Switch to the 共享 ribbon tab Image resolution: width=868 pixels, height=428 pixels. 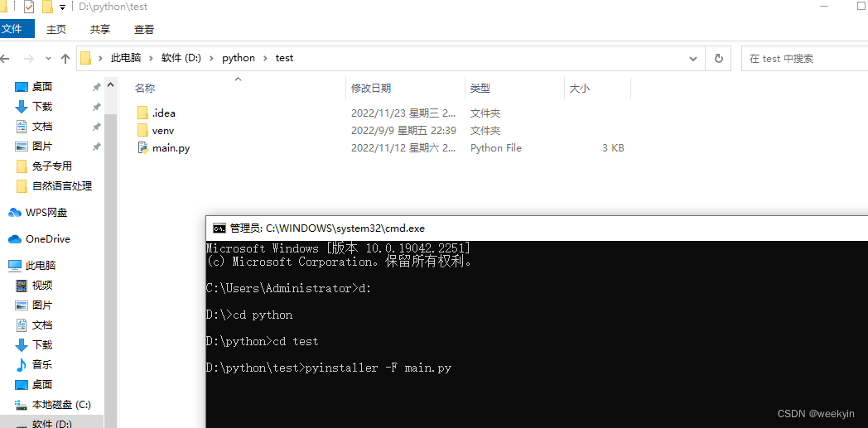[100, 29]
